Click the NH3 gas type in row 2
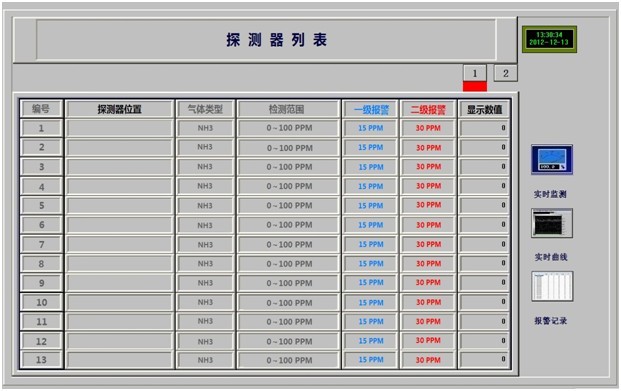Screen dimensions: 621x391 (205, 147)
